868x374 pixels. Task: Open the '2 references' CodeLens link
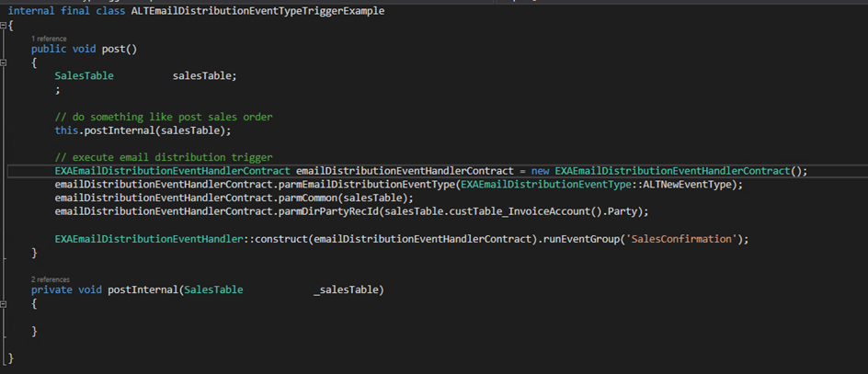click(51, 279)
